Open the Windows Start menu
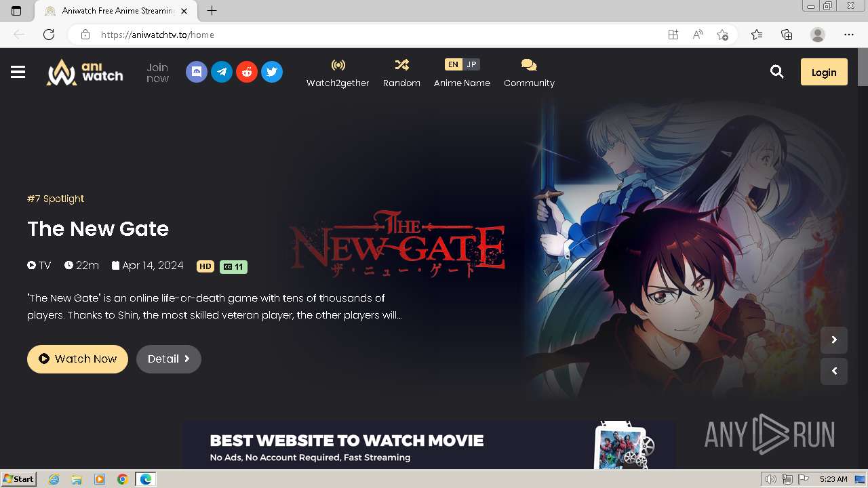 (18, 479)
